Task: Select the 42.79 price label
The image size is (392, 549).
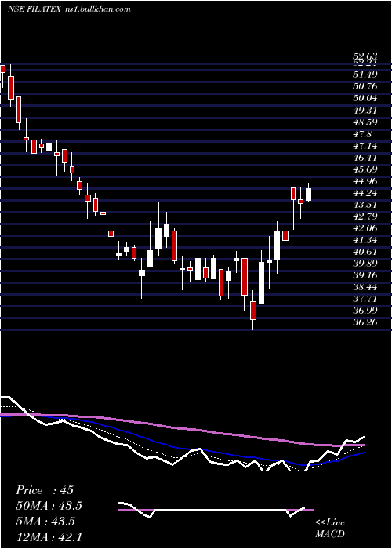Action: (x=365, y=216)
